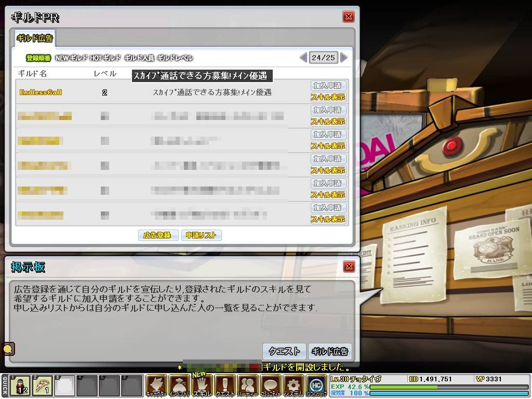
Task: Close the 掲示板 dialog
Action: click(x=349, y=267)
